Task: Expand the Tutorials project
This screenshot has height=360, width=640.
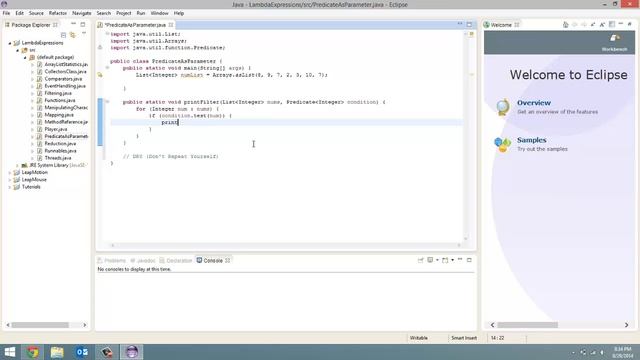Action: coord(10,187)
